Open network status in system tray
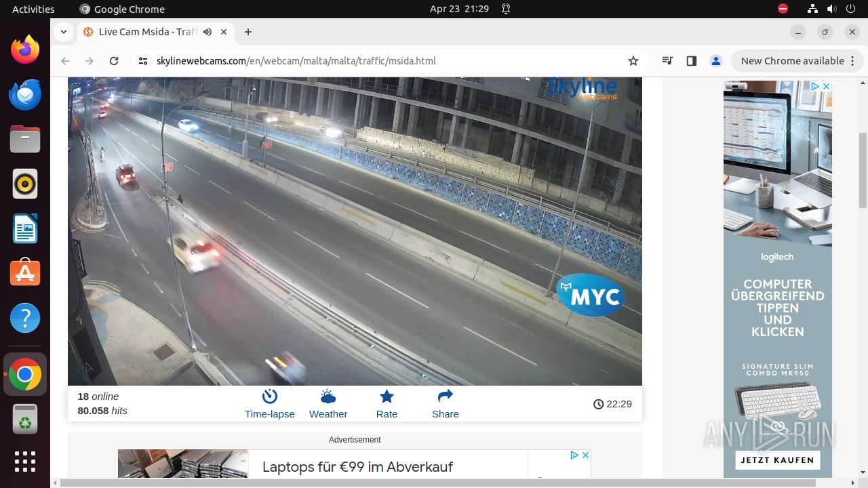 (x=812, y=9)
